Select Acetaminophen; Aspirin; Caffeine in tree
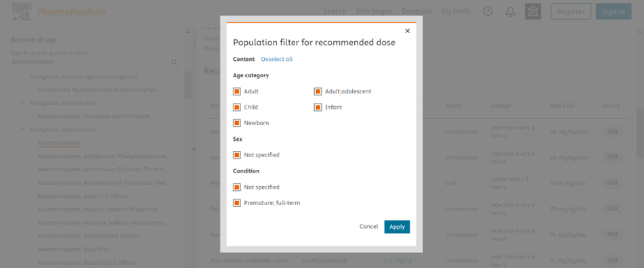This screenshot has width=644, height=268. 83,196
